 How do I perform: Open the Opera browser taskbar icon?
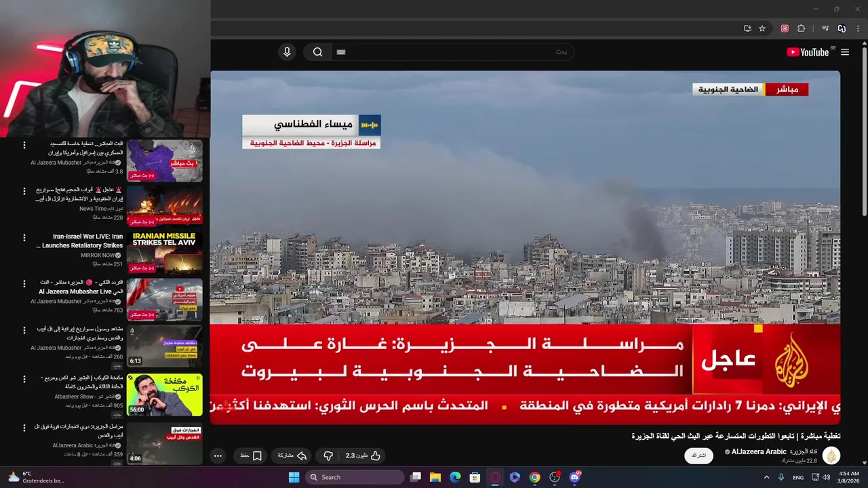495,477
